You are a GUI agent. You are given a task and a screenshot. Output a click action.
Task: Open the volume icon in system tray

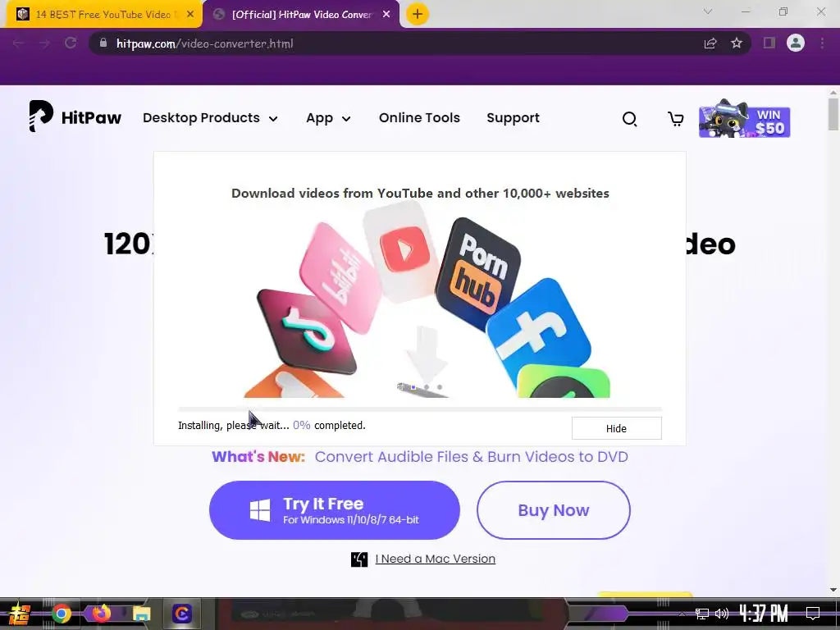point(722,614)
